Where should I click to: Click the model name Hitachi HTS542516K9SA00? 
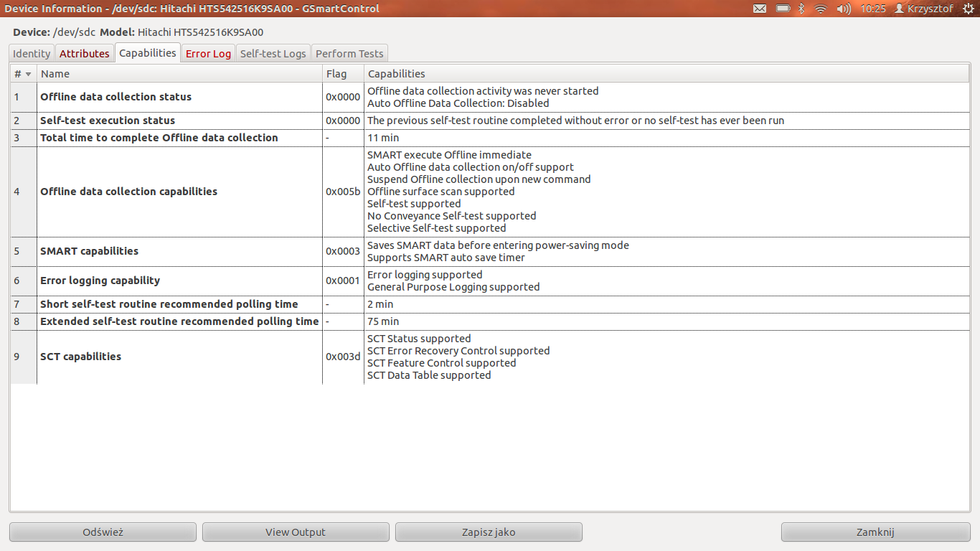click(201, 32)
